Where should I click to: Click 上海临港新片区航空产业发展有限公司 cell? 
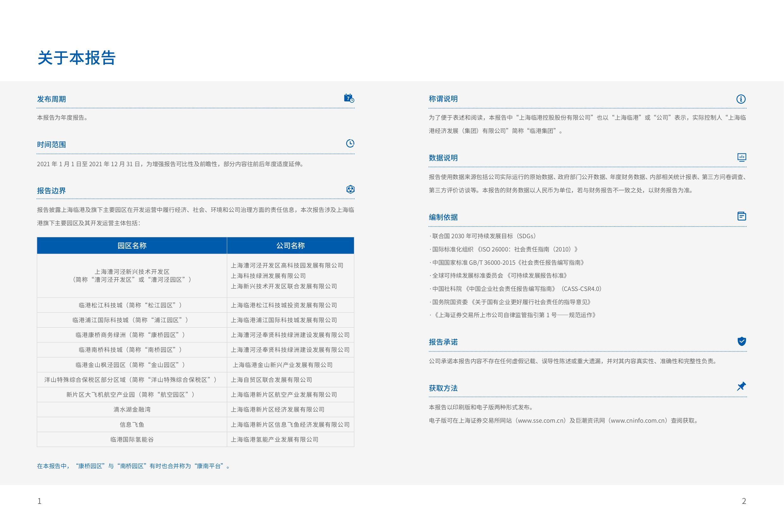pos(290,395)
